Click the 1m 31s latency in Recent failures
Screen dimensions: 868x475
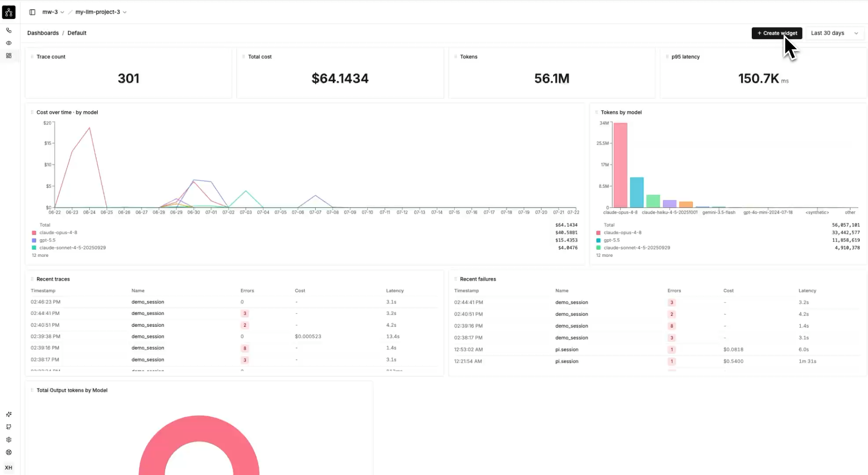807,362
